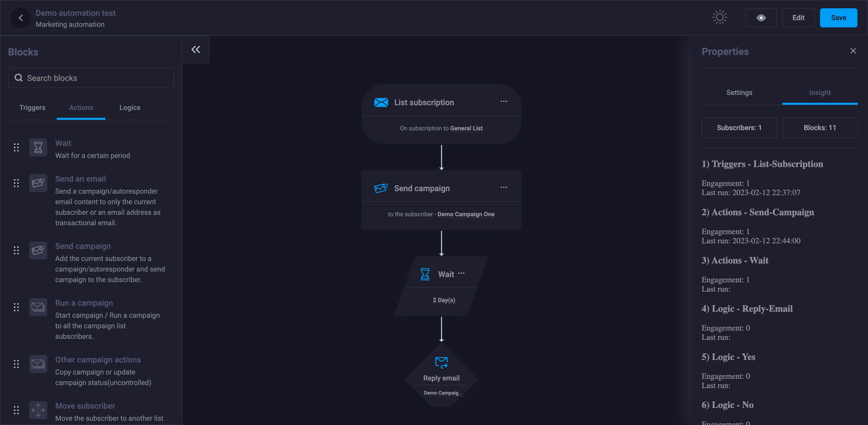The width and height of the screenshot is (868, 425).
Task: Switch to the Settings tab in Properties
Action: [739, 93]
